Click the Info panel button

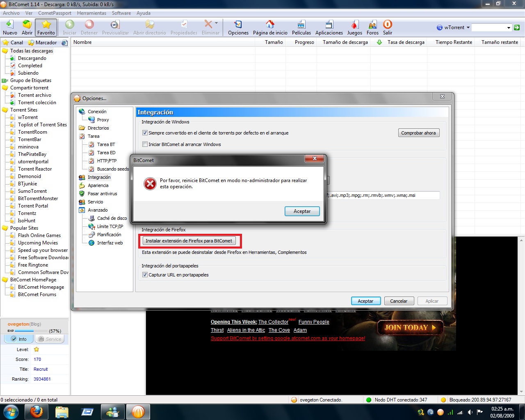[x=19, y=339]
